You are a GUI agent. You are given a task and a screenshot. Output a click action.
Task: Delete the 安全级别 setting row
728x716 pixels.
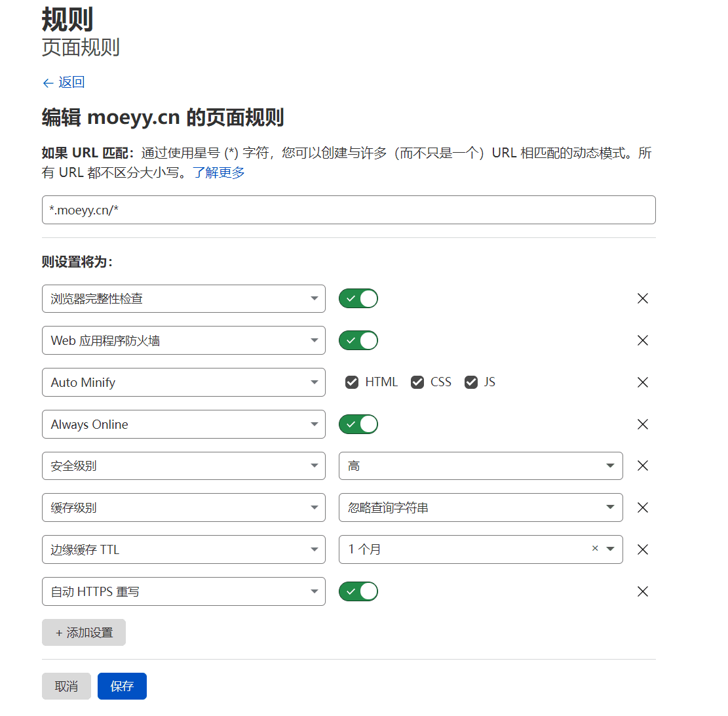click(642, 466)
